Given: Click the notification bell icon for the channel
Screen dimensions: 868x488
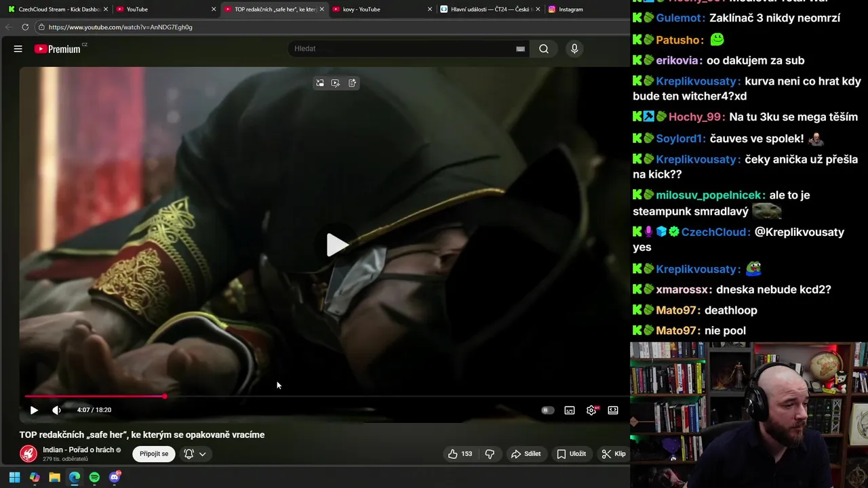Looking at the screenshot, I should pos(189,454).
